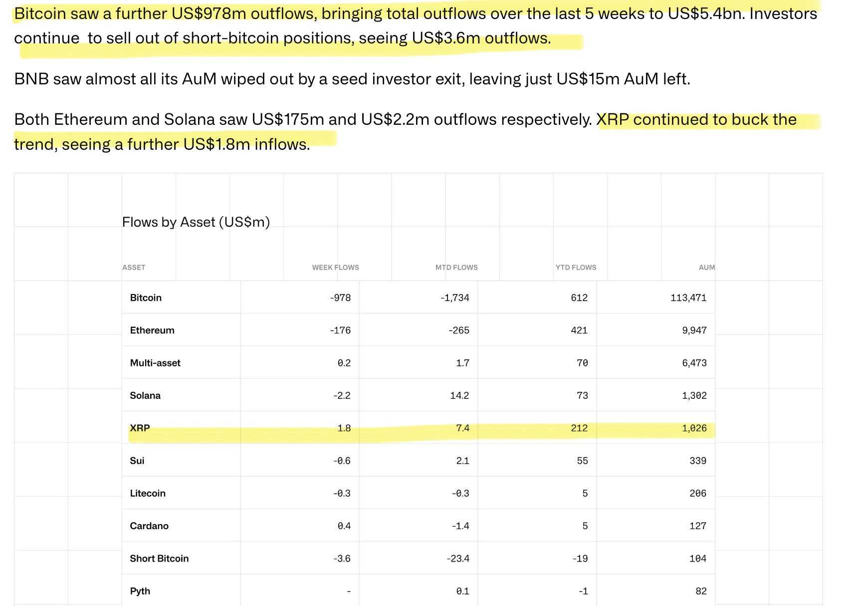Click the MTD FLOWS column header
Viewport: 868px width, 606px height.
click(456, 268)
